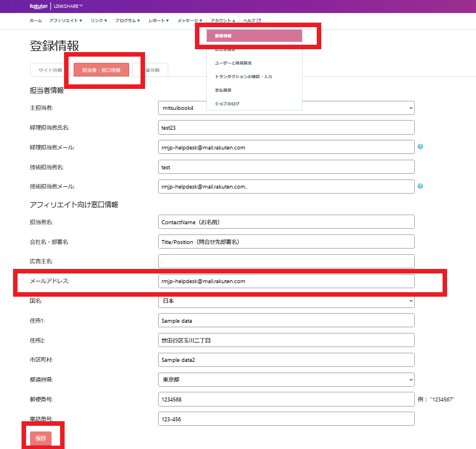
Task: Click help icon beside 技術担当者メール field
Action: pos(420,186)
